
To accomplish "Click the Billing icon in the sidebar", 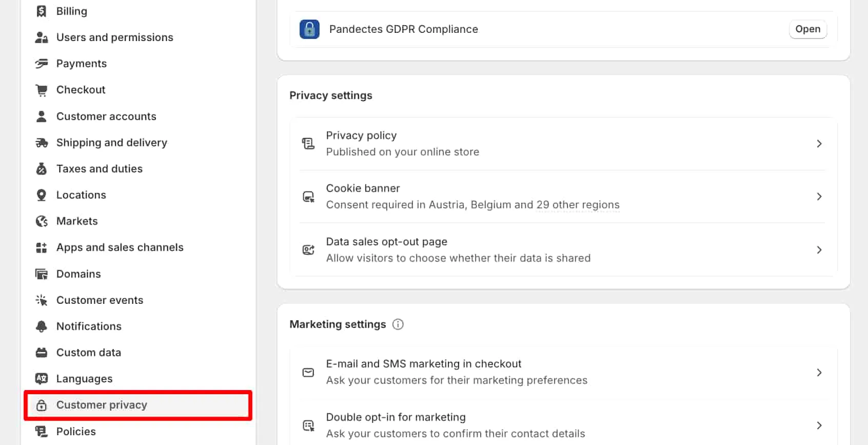I will point(42,11).
